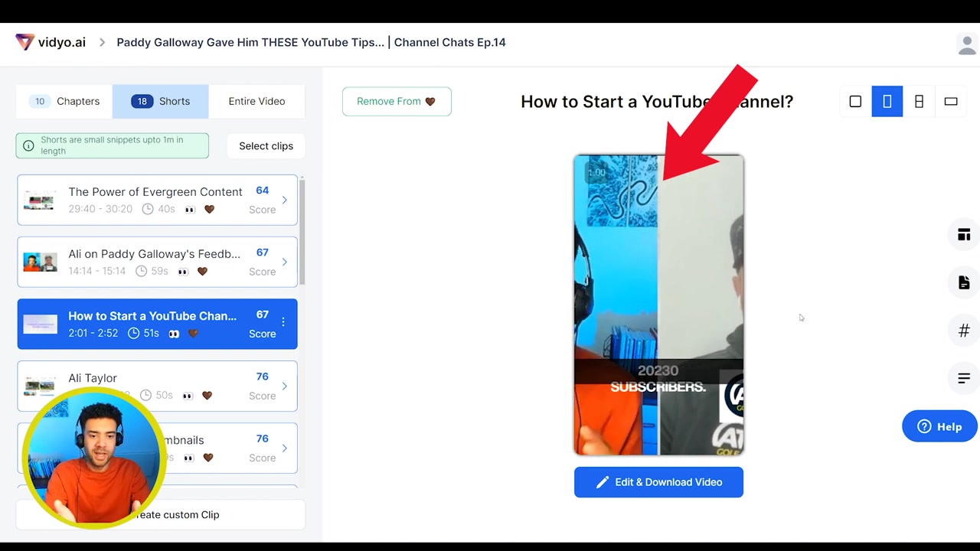Click the 18 shorts count badge
Screen dimensions: 980x551
[x=142, y=101]
